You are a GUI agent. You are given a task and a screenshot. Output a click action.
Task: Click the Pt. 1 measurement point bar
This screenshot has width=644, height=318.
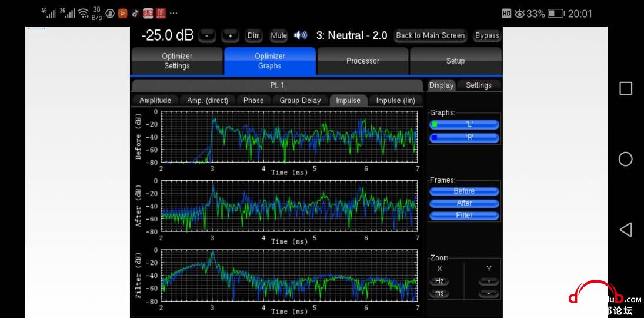(277, 85)
